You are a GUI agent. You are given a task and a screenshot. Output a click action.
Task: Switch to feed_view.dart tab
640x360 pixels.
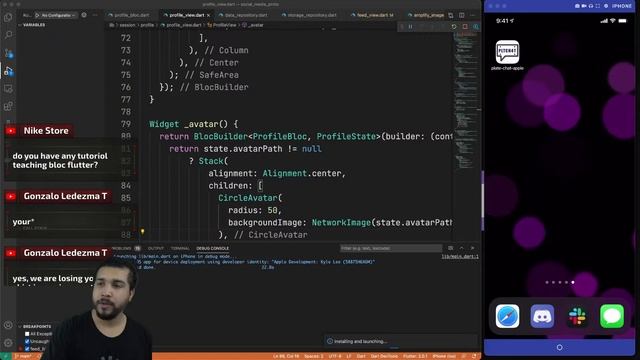(x=372, y=15)
